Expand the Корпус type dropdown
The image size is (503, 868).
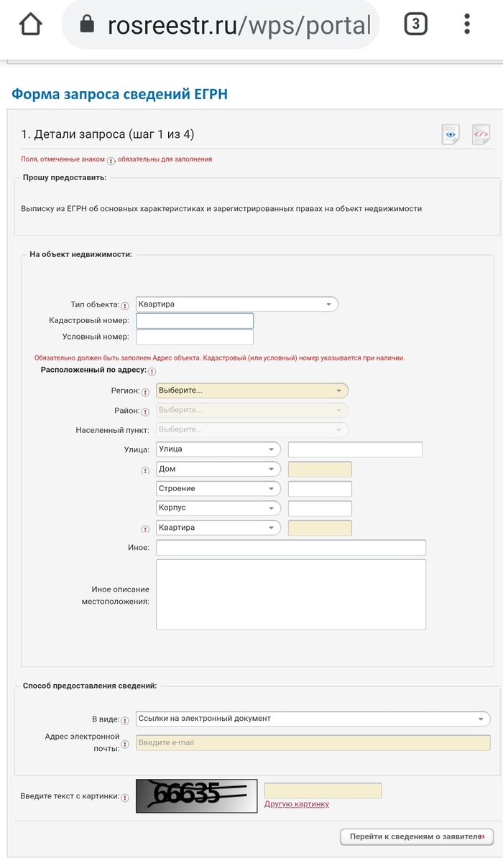[x=218, y=508]
